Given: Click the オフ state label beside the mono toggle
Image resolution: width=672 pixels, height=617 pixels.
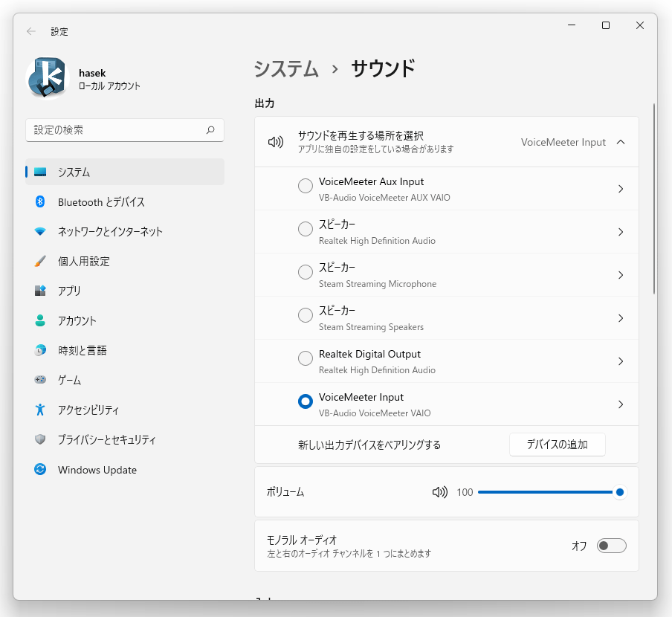Looking at the screenshot, I should point(579,546).
